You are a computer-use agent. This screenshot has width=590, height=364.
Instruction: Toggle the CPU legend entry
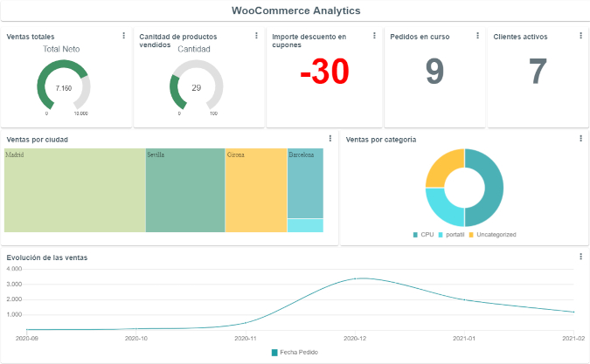424,235
